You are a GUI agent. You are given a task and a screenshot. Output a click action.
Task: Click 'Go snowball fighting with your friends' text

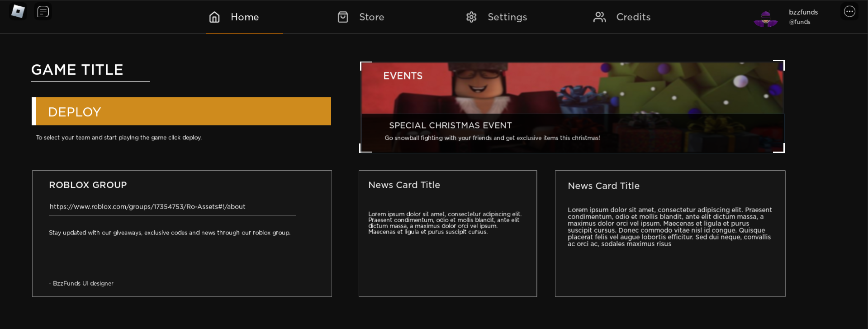click(x=492, y=138)
